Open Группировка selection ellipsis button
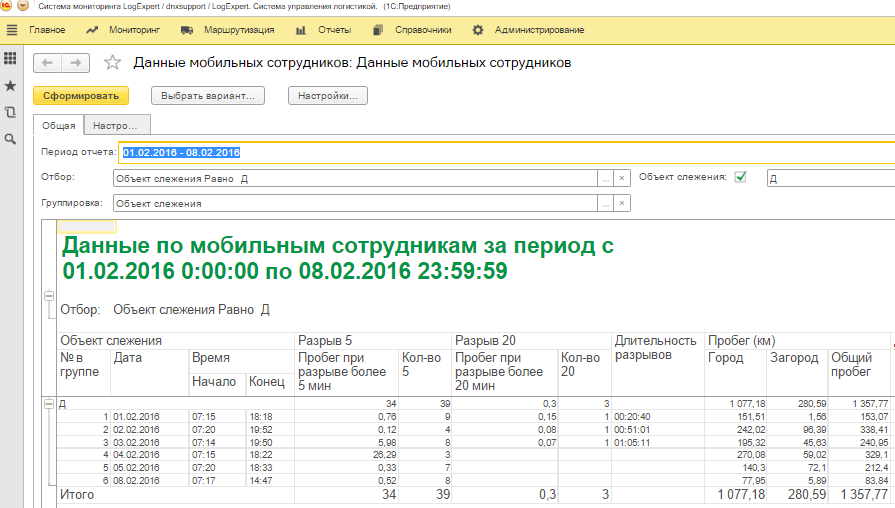 point(606,203)
